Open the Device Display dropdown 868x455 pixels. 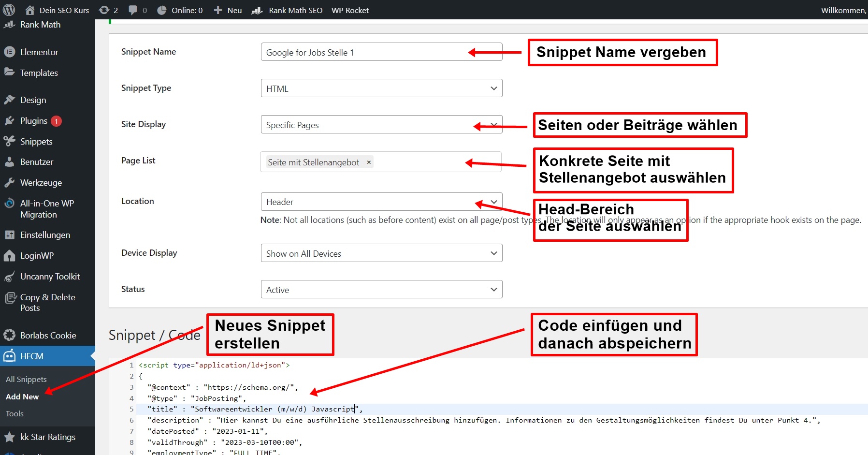point(381,253)
